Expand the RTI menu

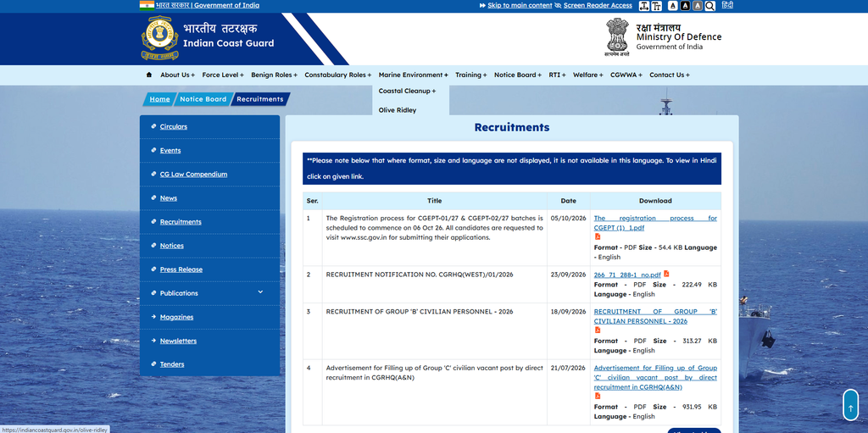(x=557, y=75)
